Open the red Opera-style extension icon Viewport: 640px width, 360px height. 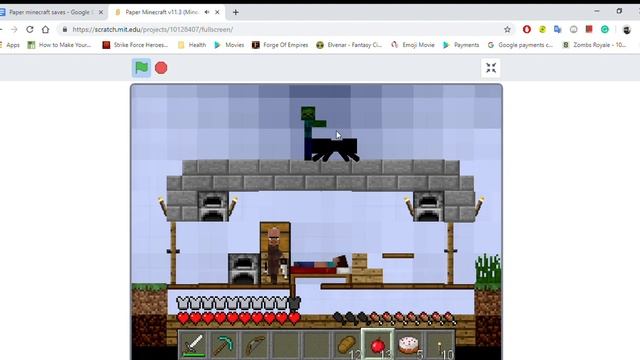click(x=527, y=29)
